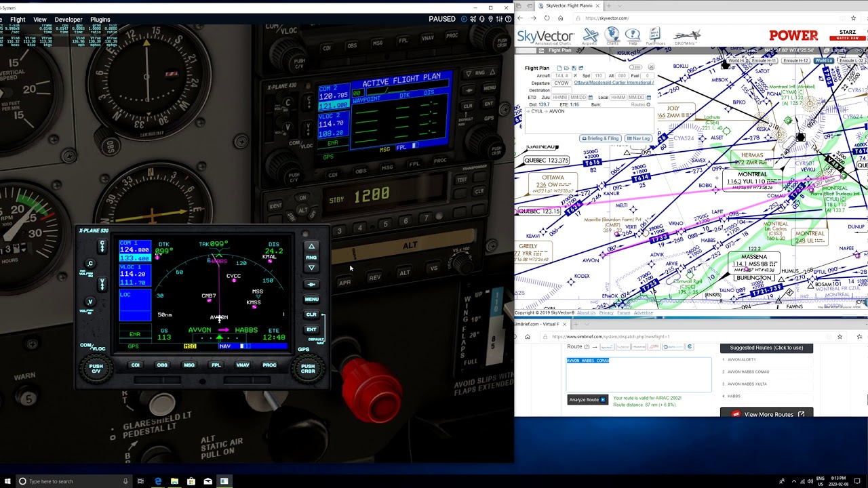Image resolution: width=868 pixels, height=488 pixels.
Task: Open the X-Plane Flight menu
Action: point(18,20)
